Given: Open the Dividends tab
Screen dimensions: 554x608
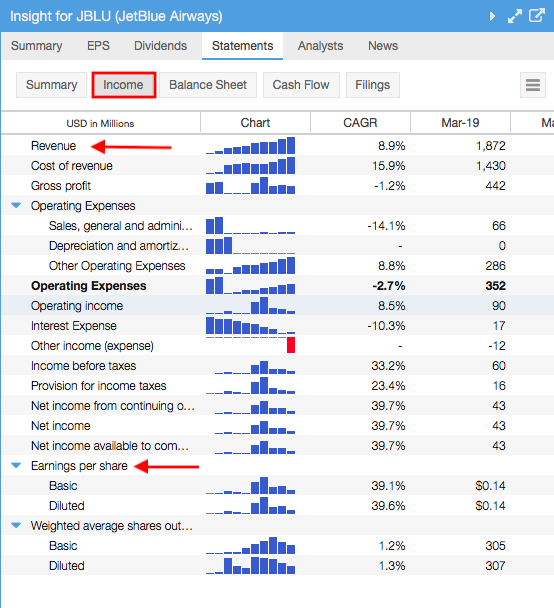Looking at the screenshot, I should [x=161, y=46].
